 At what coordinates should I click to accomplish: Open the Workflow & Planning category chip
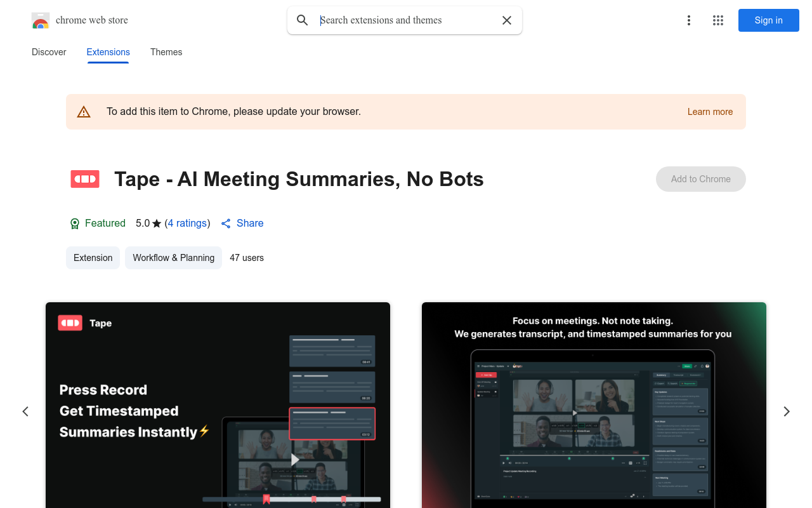click(x=173, y=258)
